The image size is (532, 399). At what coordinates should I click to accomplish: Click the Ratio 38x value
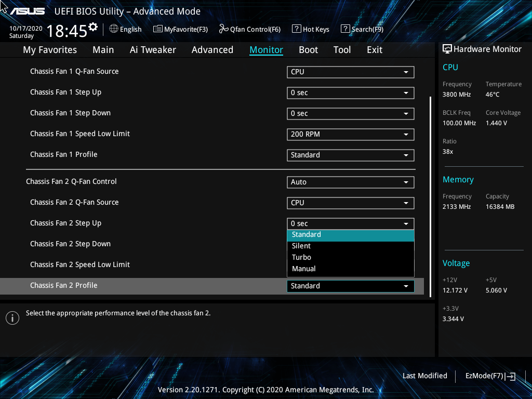tap(448, 152)
